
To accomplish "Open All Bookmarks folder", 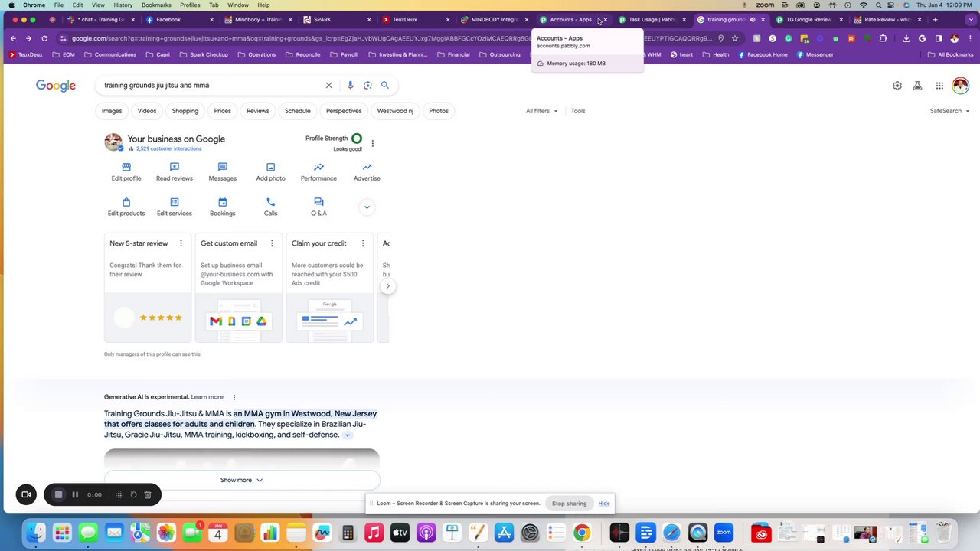I will pos(951,54).
